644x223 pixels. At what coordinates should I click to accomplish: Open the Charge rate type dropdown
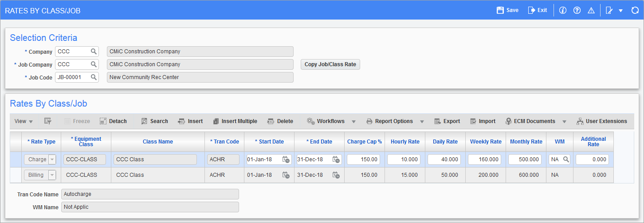pyautogui.click(x=52, y=159)
